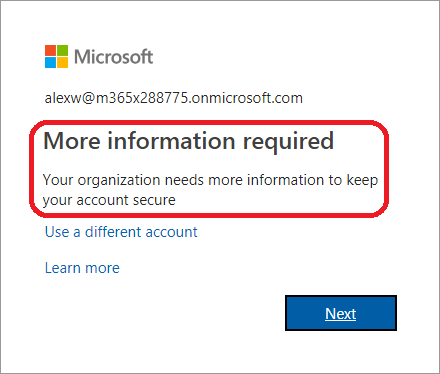Click the yellow square in Microsoft logo
Screen dimensions: 440x374
coord(63,63)
